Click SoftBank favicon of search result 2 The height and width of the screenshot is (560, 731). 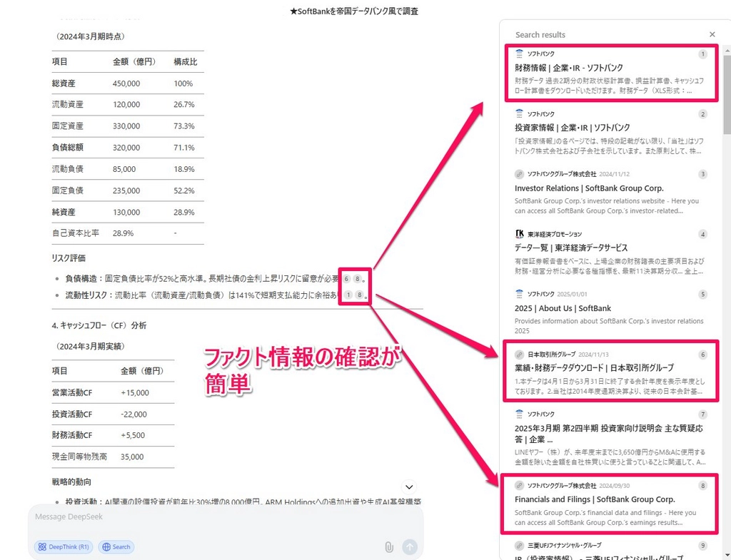coord(520,113)
